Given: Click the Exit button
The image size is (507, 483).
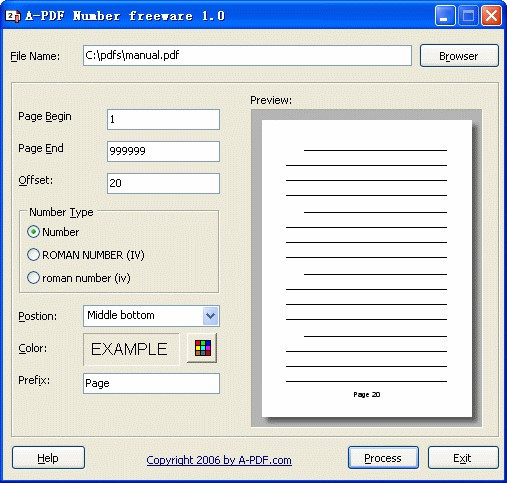Looking at the screenshot, I should (x=463, y=458).
